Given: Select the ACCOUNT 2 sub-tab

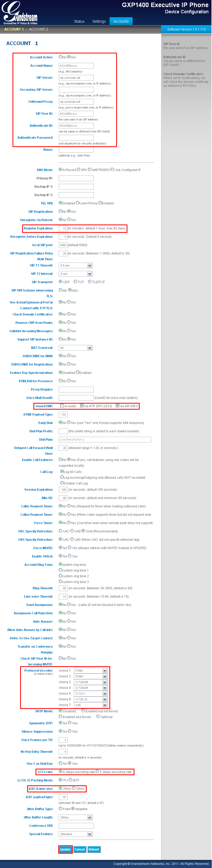Looking at the screenshot, I should 38,29.
